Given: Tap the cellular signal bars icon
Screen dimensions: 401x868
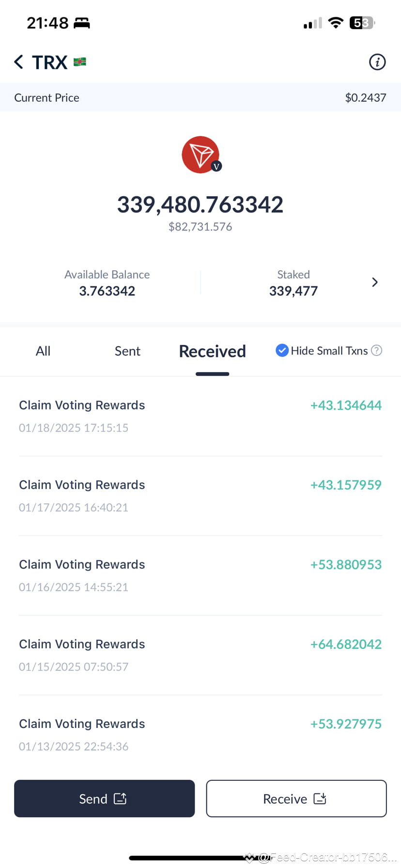Looking at the screenshot, I should [x=312, y=23].
